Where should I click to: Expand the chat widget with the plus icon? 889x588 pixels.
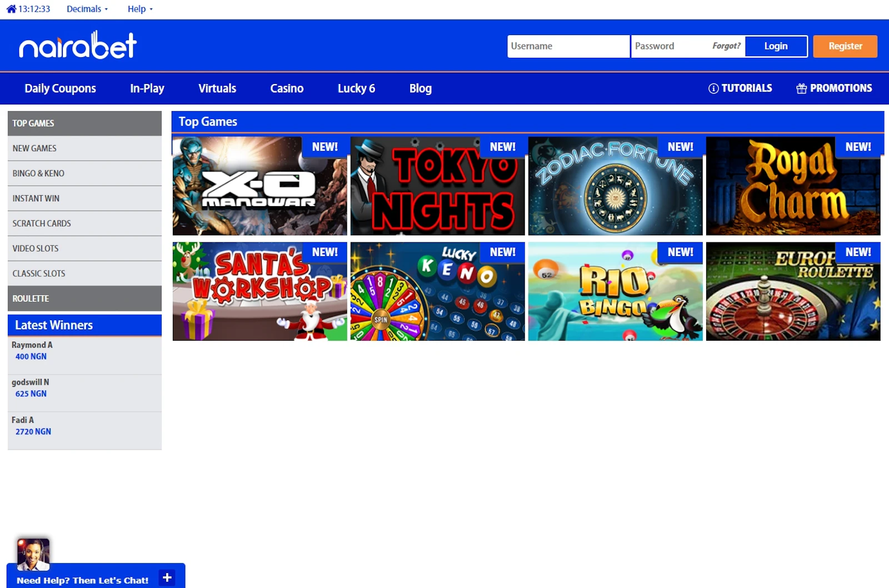point(166,578)
